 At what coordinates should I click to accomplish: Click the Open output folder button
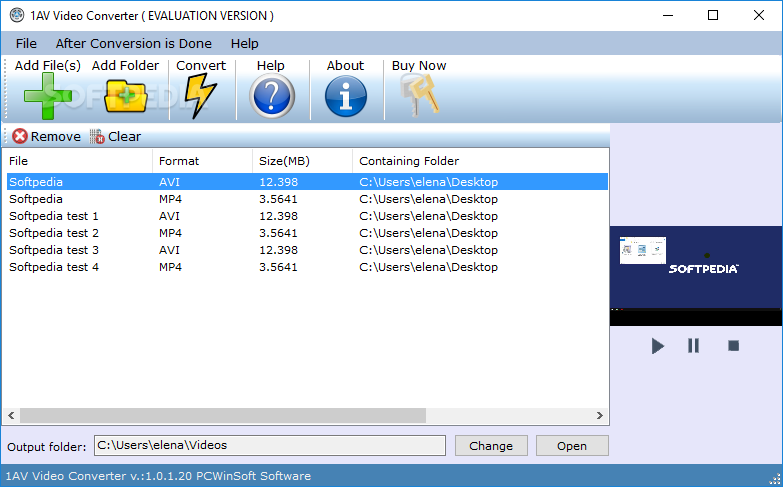pyautogui.click(x=572, y=446)
